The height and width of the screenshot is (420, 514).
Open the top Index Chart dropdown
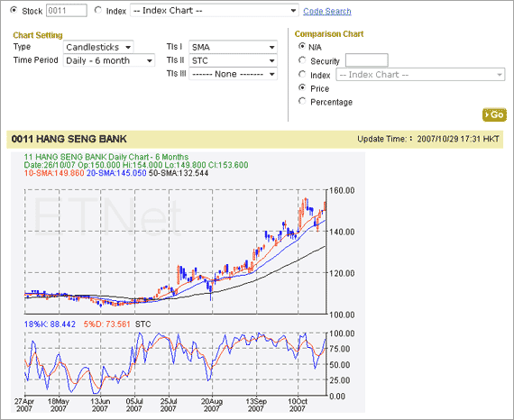pos(215,11)
